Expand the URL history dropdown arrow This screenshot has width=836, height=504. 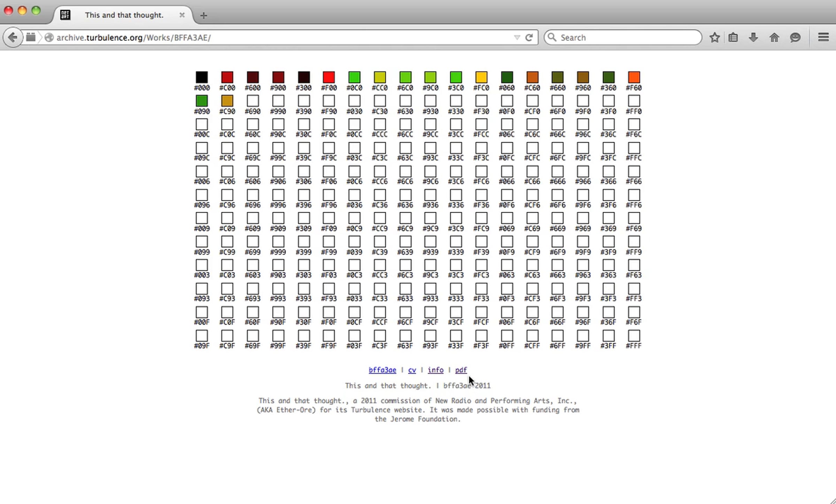[x=517, y=38]
